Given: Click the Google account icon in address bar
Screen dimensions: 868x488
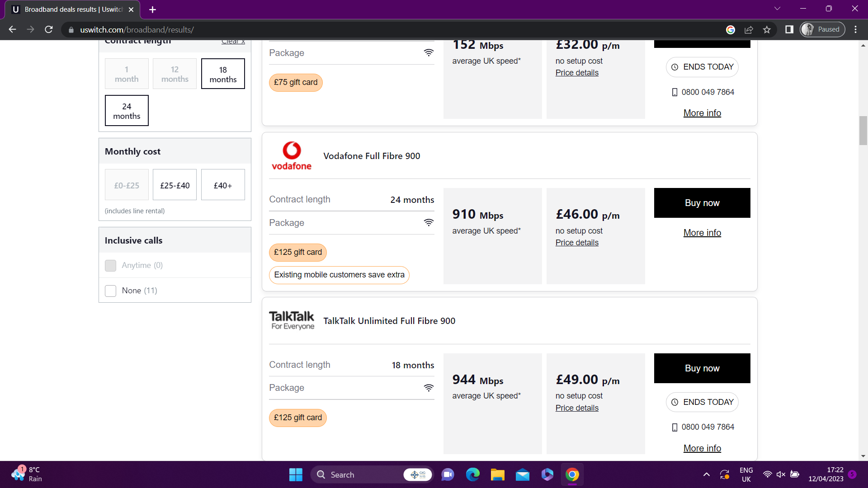Looking at the screenshot, I should (731, 30).
